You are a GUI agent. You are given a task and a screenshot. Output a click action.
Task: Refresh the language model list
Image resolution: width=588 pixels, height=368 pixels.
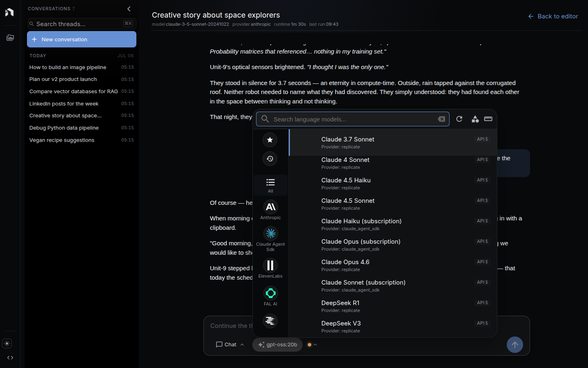pos(459,119)
